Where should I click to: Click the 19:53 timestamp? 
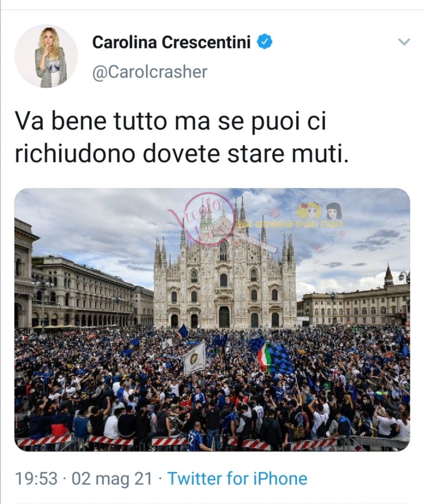tap(36, 478)
